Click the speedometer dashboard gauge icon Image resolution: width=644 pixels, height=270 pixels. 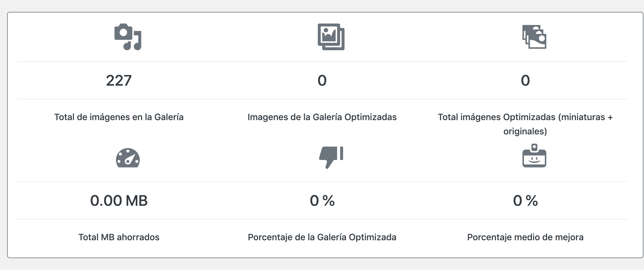(128, 158)
